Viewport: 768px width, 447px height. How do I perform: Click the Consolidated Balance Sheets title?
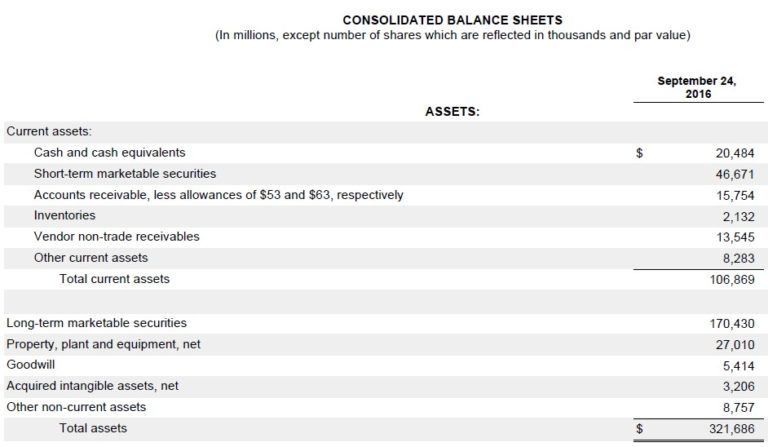pyautogui.click(x=452, y=20)
